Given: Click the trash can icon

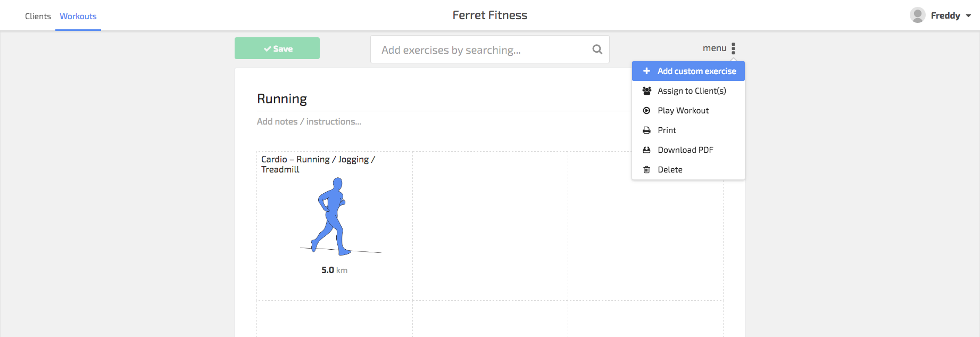Looking at the screenshot, I should [x=646, y=170].
